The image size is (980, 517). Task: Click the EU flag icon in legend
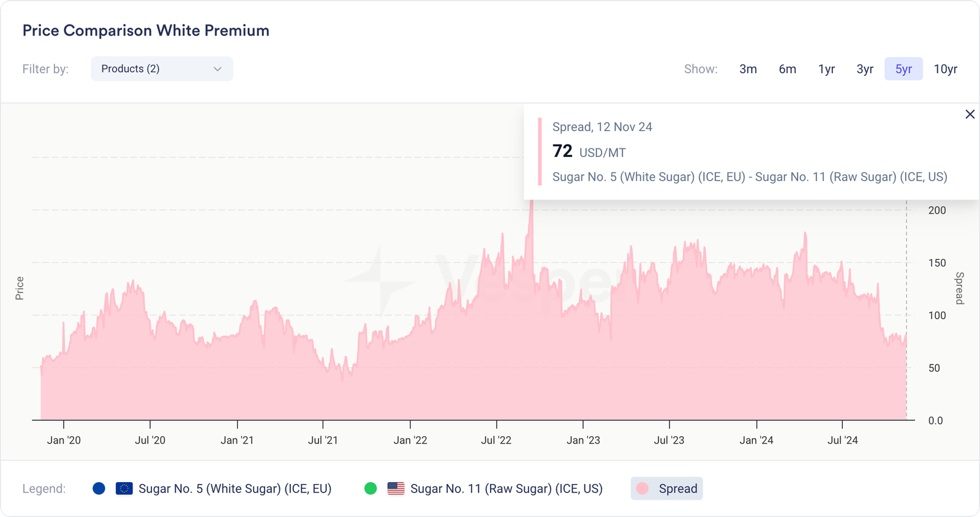[x=124, y=489]
